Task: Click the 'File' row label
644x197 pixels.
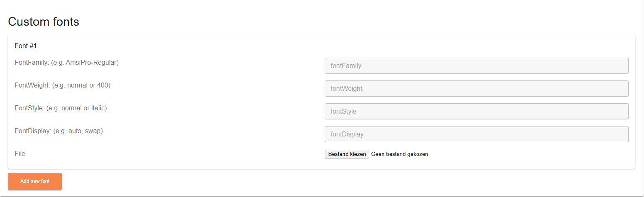Action: tap(20, 154)
